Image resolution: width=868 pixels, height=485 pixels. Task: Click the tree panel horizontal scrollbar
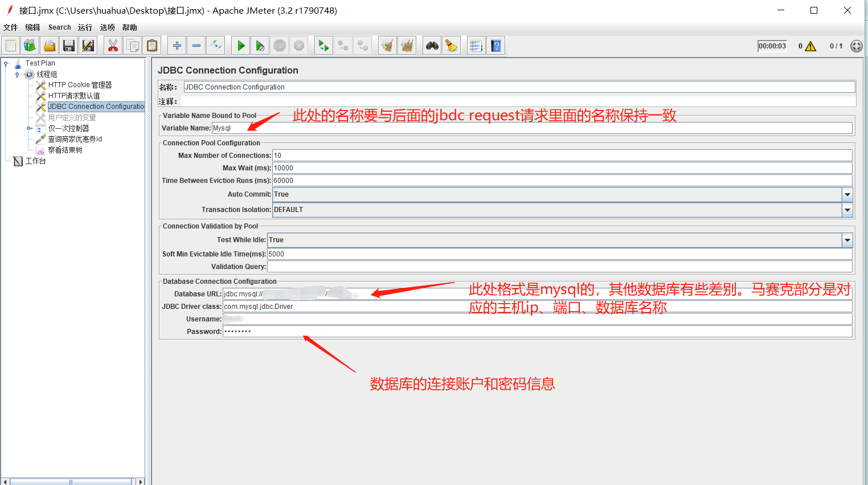[71, 482]
